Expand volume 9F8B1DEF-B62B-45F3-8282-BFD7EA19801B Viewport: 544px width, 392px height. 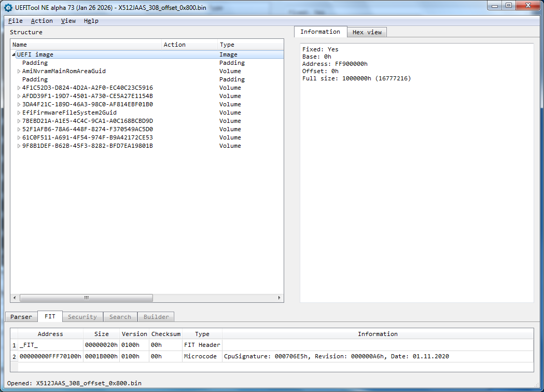19,146
